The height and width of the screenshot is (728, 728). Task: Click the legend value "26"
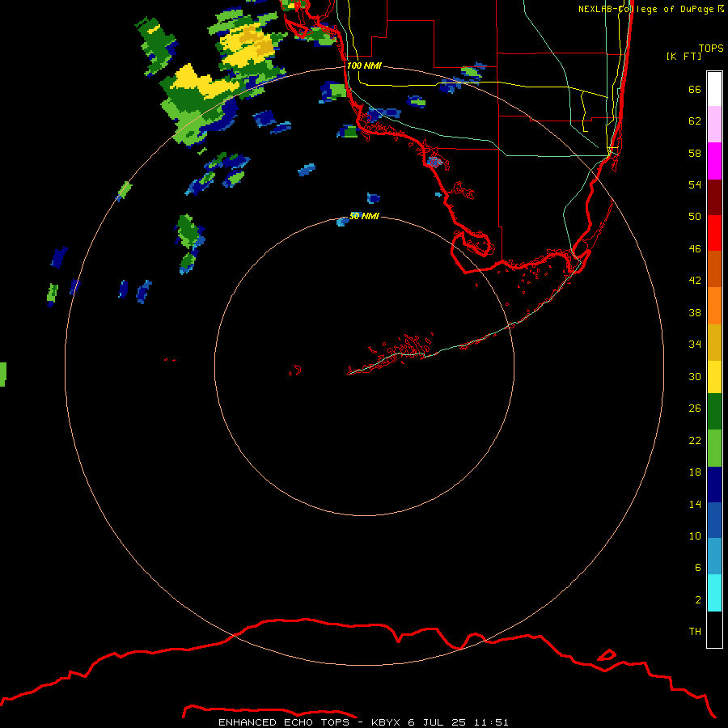click(695, 408)
